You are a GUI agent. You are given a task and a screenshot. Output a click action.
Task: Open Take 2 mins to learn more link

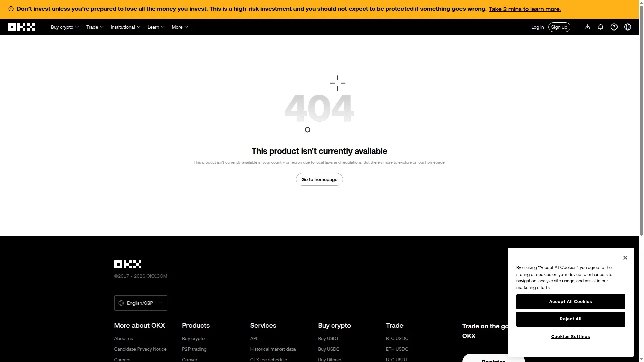(x=525, y=9)
